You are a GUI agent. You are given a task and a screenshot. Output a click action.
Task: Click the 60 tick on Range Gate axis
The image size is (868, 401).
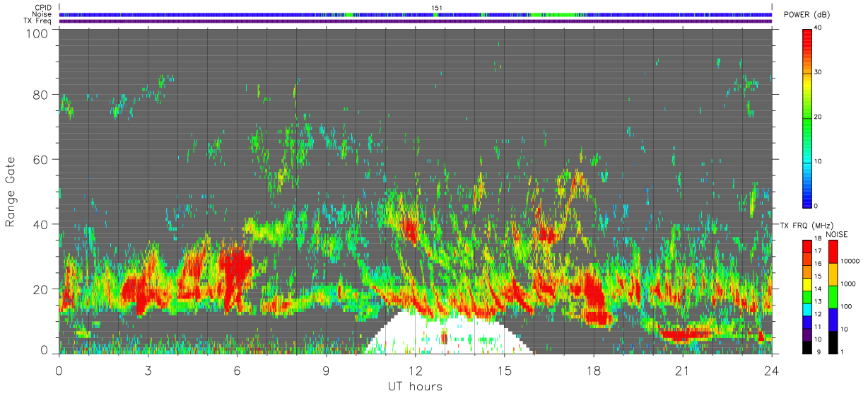pyautogui.click(x=41, y=160)
